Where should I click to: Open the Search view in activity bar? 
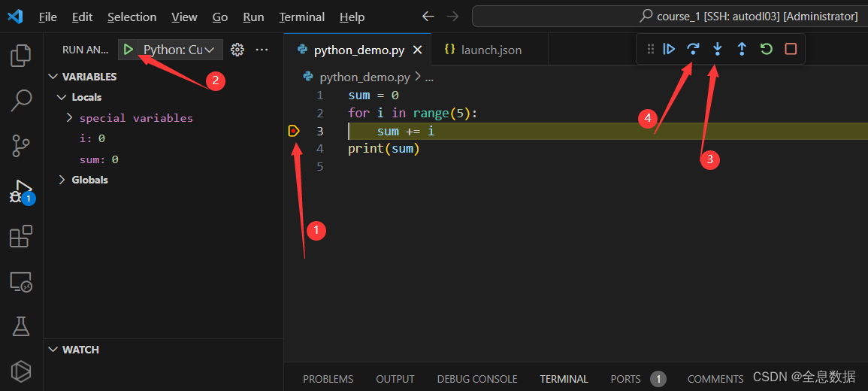click(21, 101)
